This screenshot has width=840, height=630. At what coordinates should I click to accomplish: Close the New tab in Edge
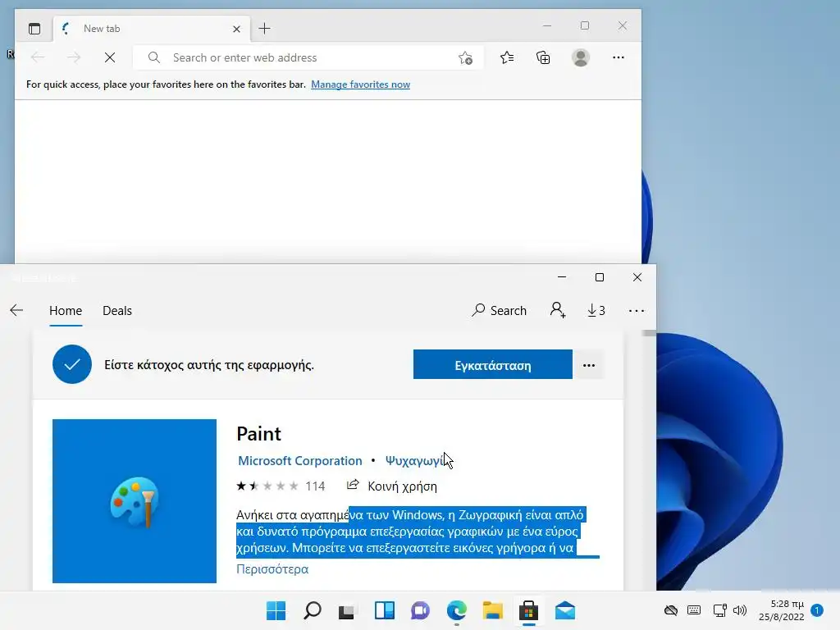coord(236,29)
